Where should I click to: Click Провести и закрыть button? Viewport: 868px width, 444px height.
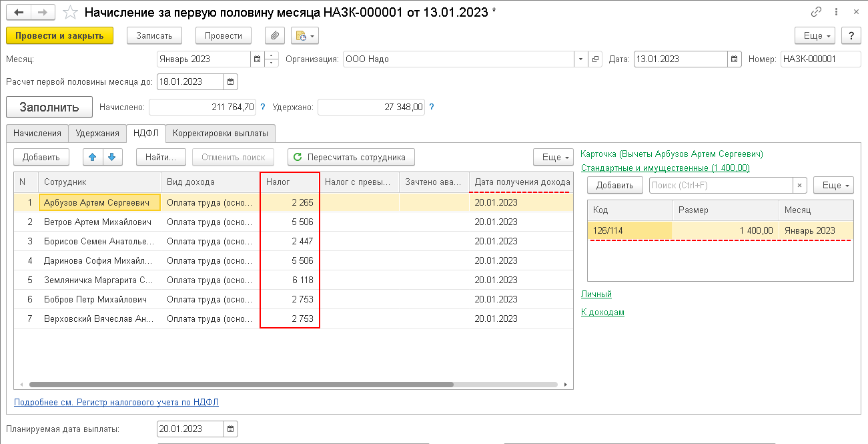click(59, 36)
